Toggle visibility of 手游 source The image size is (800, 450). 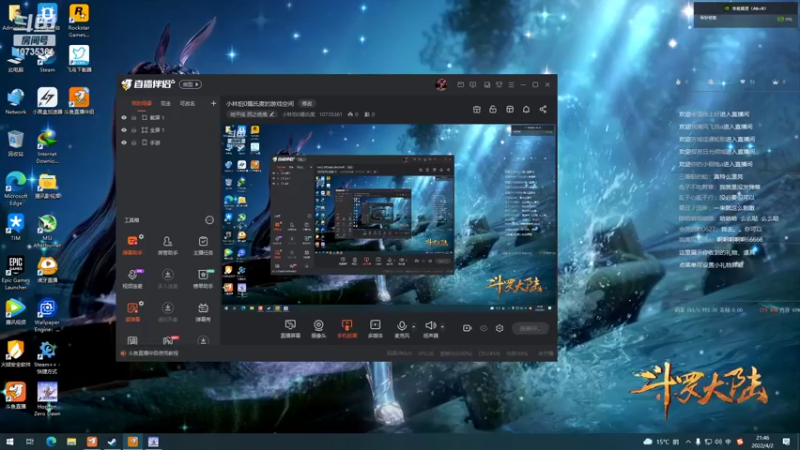(123, 143)
